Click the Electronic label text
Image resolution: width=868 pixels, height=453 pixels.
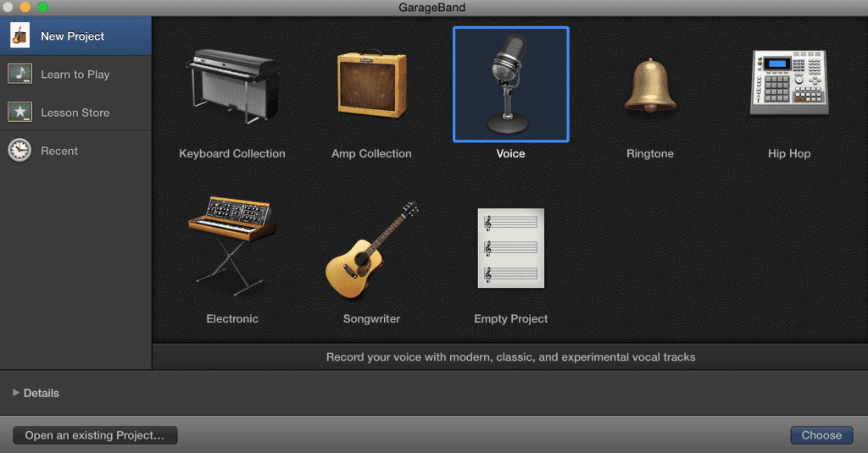(x=232, y=318)
